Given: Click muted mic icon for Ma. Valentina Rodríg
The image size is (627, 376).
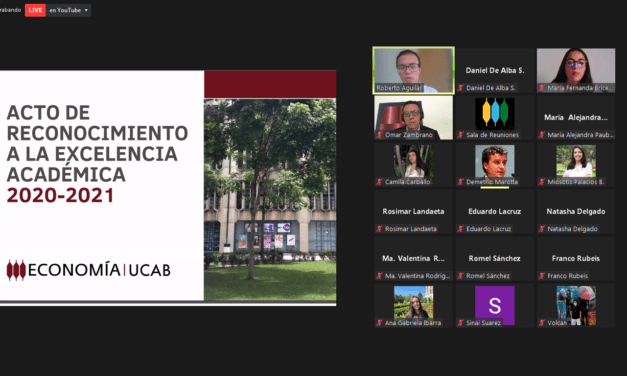Looking at the screenshot, I should coord(380,276).
